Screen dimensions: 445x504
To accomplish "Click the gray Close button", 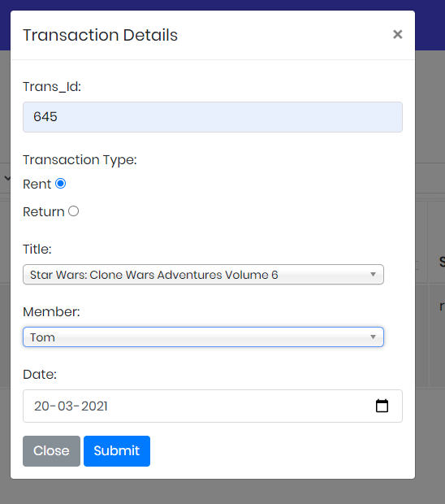I will click(51, 451).
